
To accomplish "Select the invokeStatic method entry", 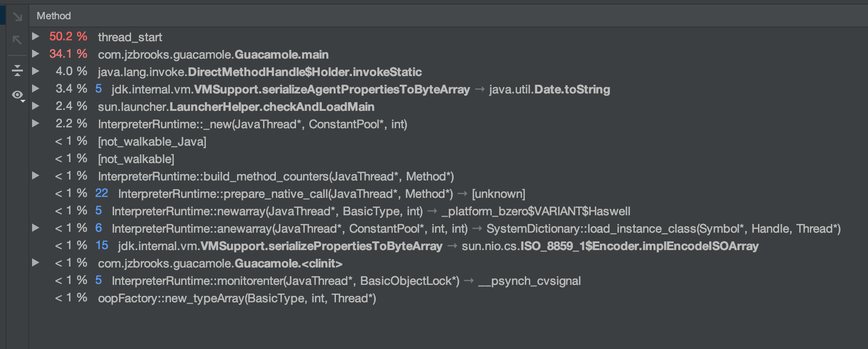I will pos(260,72).
